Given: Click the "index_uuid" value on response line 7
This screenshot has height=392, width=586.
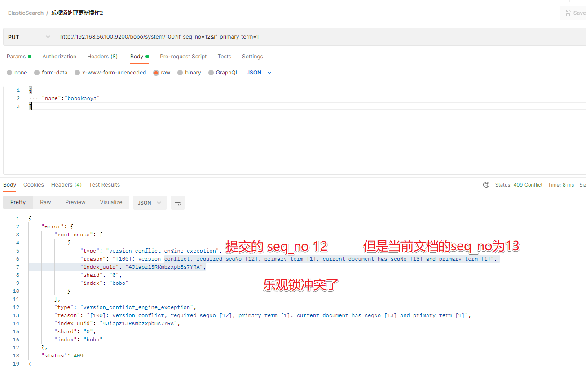Looking at the screenshot, I should 165,267.
